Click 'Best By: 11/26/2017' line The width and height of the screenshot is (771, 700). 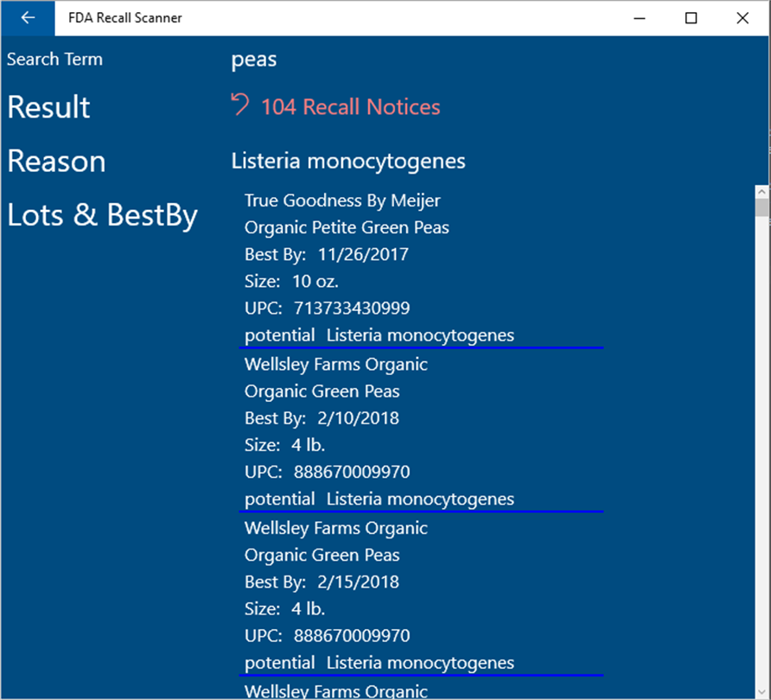(x=327, y=255)
